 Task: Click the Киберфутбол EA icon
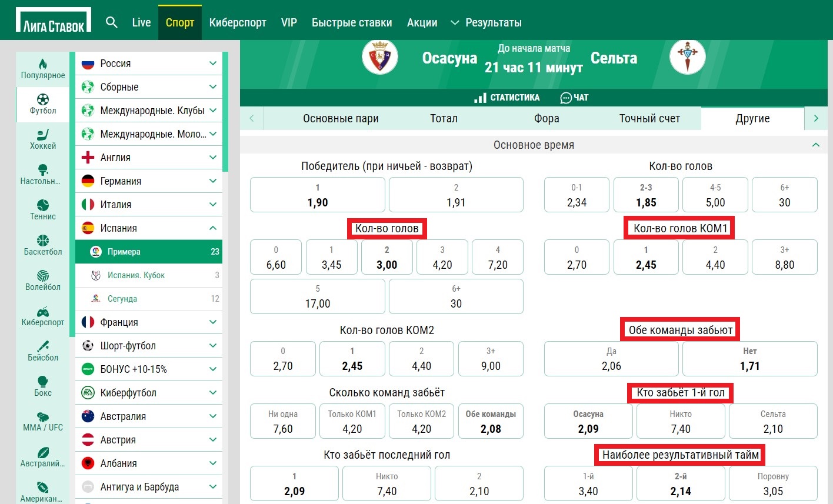point(88,393)
